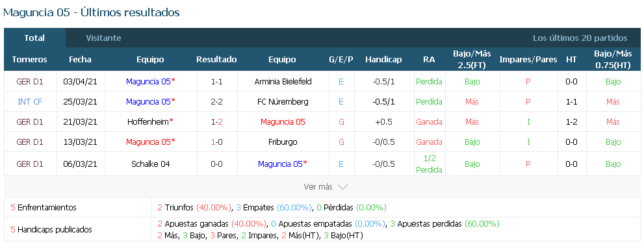Open the Friburgo team link
This screenshot has width=644, height=248.
pyautogui.click(x=283, y=142)
